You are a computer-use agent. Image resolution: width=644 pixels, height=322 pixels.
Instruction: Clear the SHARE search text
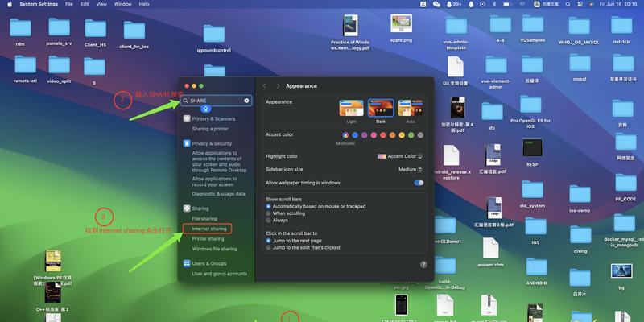[x=246, y=101]
